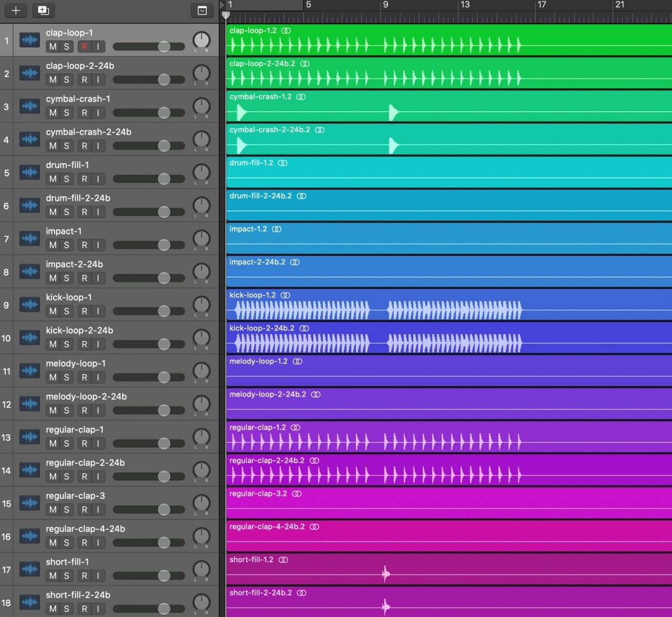Screen dimensions: 672x617
Task: Mute the clap-loop-2-24b track
Action: [x=53, y=80]
